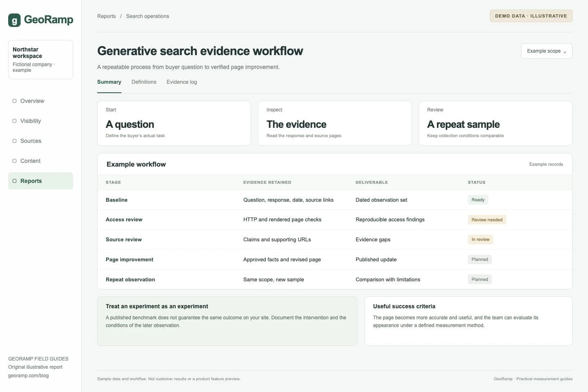This screenshot has width=588, height=392.
Task: Go to Overview in the sidebar
Action: (x=40, y=101)
